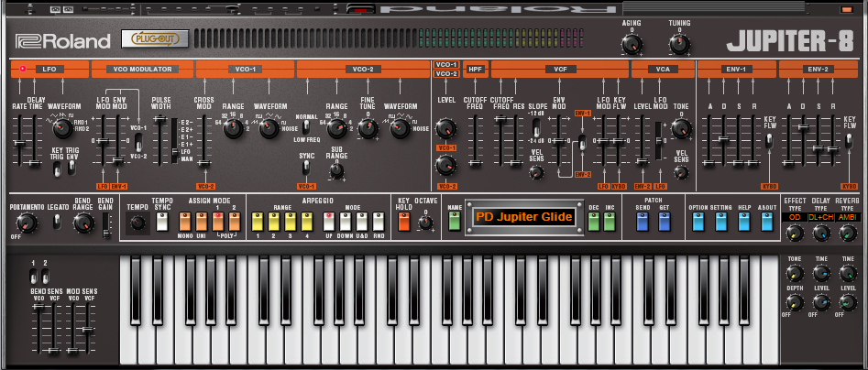Select the arpeggio DOWN mode button
Viewport: 868px width, 370px height.
pos(346,222)
